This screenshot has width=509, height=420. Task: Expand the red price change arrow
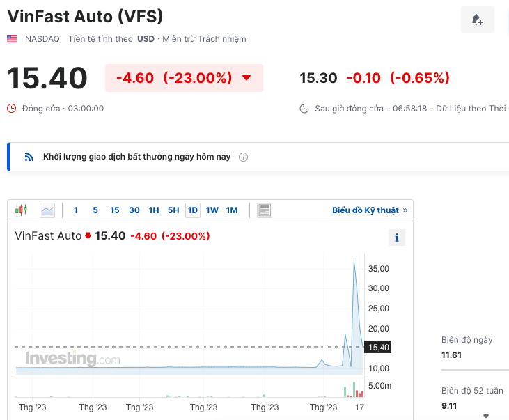(246, 78)
